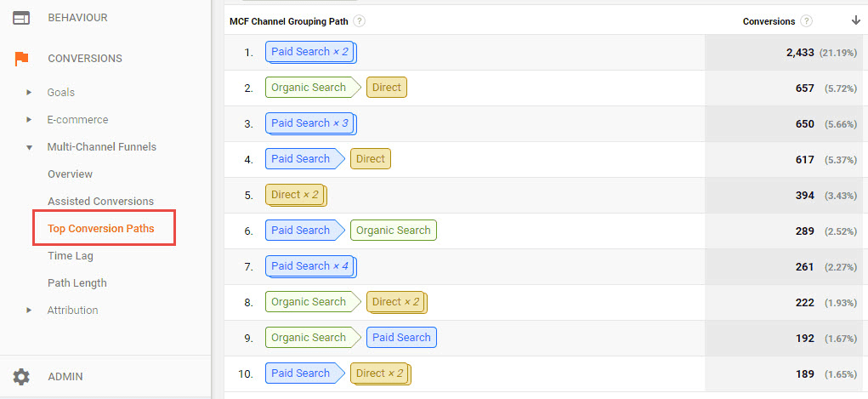Image resolution: width=868 pixels, height=399 pixels.
Task: Expand the Attribution section
Action: (x=30, y=311)
